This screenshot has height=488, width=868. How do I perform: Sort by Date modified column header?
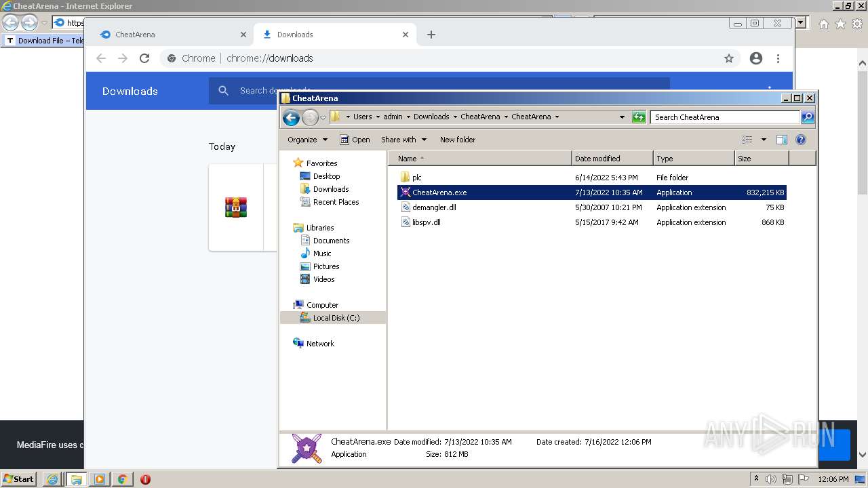(612, 159)
